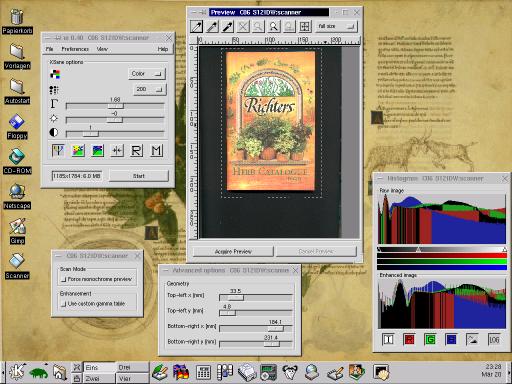Click the contrast slider handle
This screenshot has height=384, width=512.
click(x=90, y=134)
